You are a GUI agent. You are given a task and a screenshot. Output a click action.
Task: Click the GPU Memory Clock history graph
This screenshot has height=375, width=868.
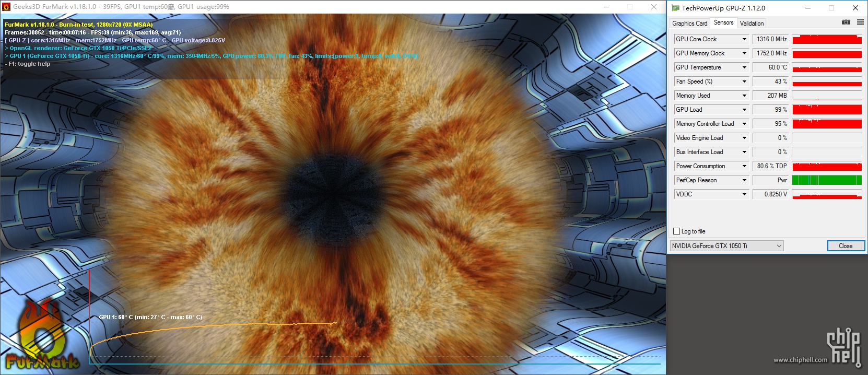827,53
